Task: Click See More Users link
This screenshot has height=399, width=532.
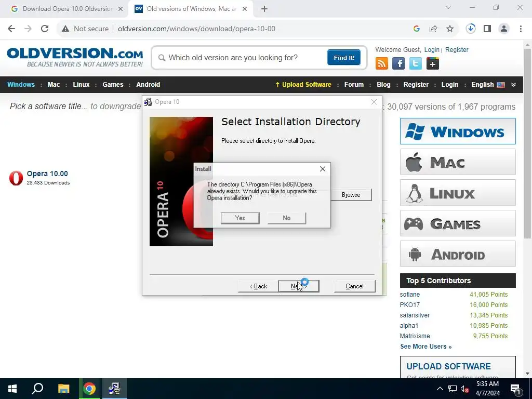Action: tap(426, 347)
